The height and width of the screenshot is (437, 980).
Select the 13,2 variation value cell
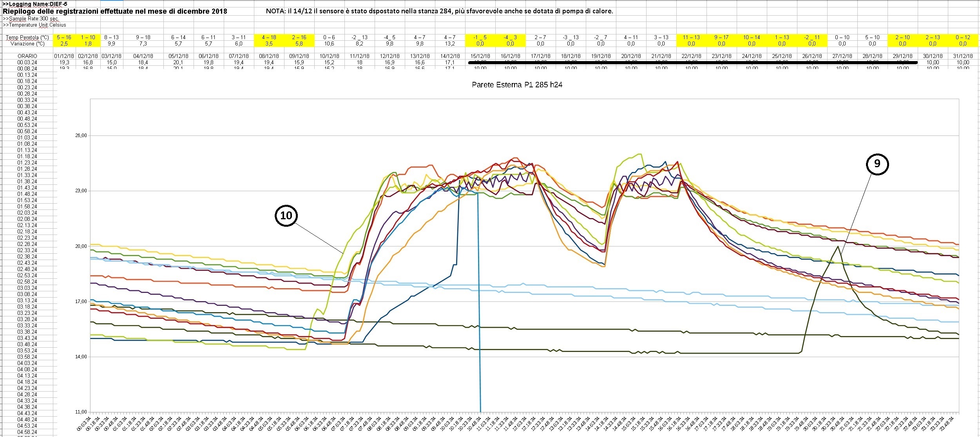pyautogui.click(x=450, y=44)
